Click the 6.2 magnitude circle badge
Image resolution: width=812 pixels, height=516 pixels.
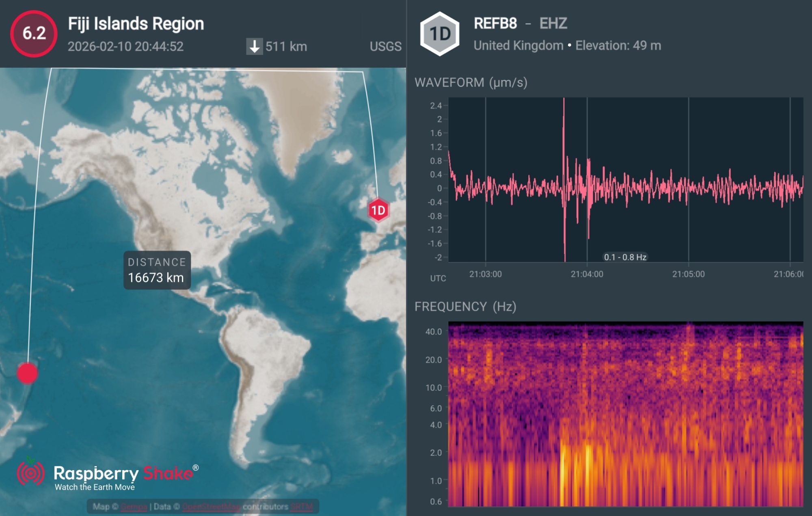tap(34, 33)
